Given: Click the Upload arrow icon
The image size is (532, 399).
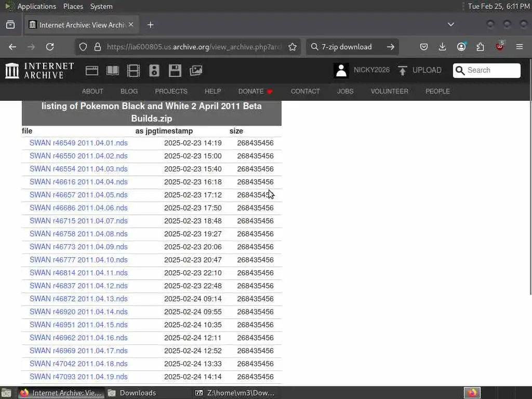Looking at the screenshot, I should point(403,71).
